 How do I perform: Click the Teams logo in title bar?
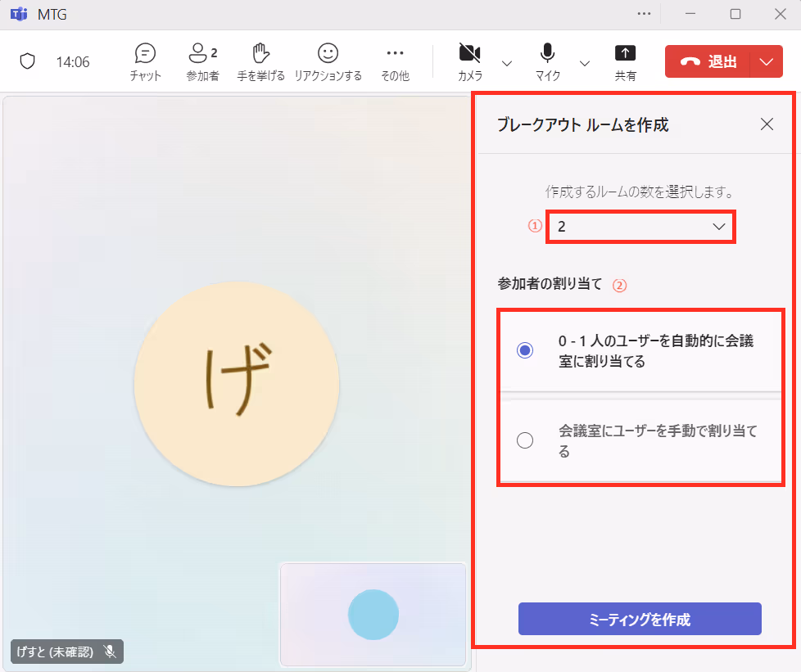pyautogui.click(x=19, y=14)
